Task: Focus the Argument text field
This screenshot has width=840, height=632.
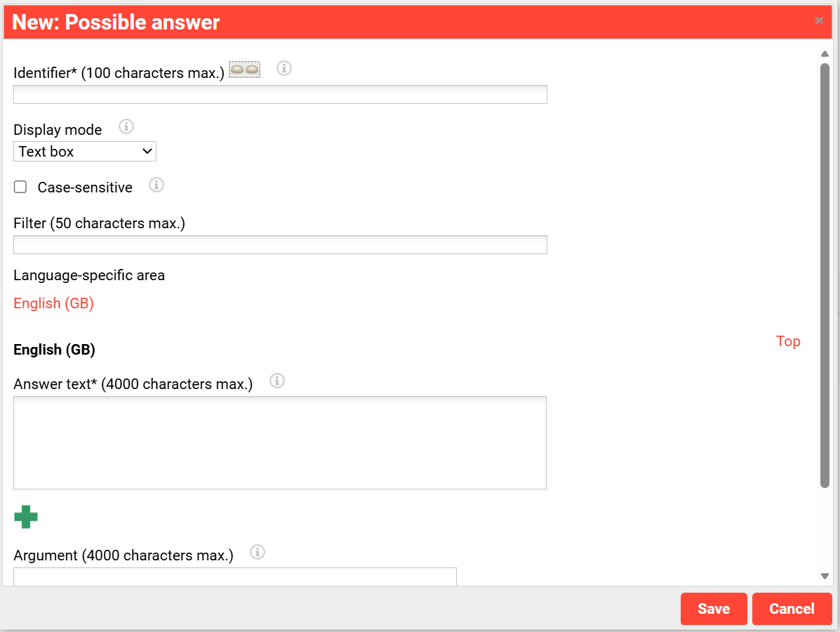Action: pos(234,577)
